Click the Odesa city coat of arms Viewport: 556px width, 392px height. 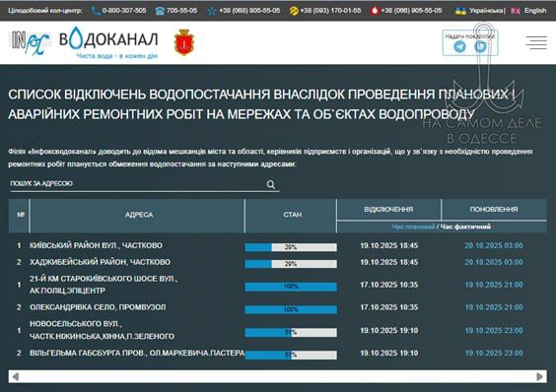click(x=184, y=42)
